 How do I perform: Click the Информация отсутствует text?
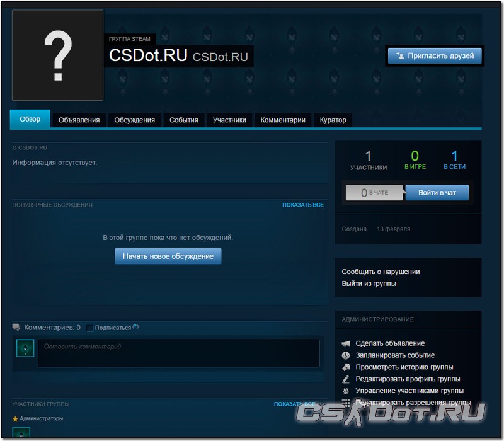pos(55,163)
